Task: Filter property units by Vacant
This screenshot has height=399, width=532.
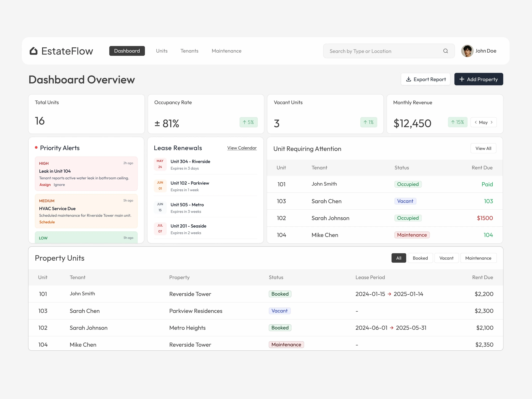Action: [446, 258]
